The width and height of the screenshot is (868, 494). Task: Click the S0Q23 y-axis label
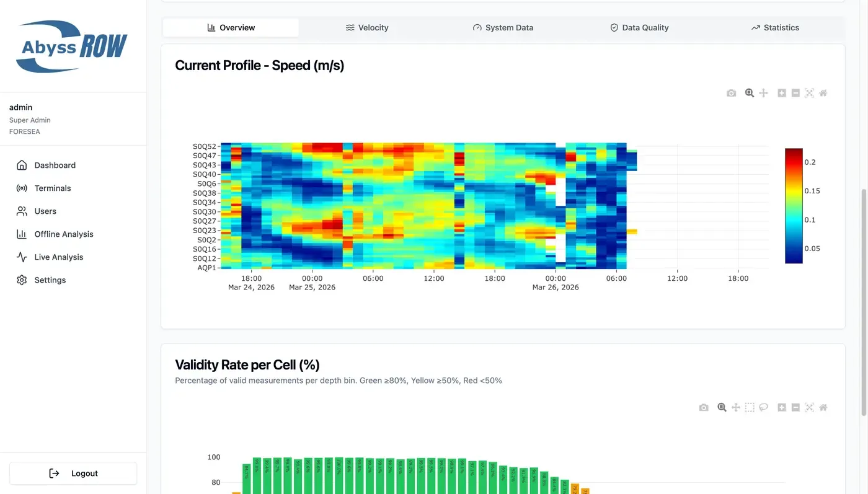[x=204, y=231]
